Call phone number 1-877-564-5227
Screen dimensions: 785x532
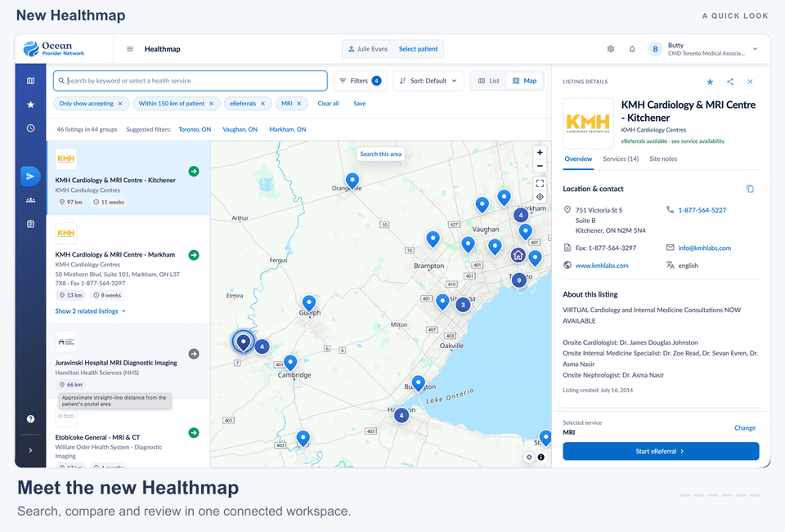click(x=702, y=210)
